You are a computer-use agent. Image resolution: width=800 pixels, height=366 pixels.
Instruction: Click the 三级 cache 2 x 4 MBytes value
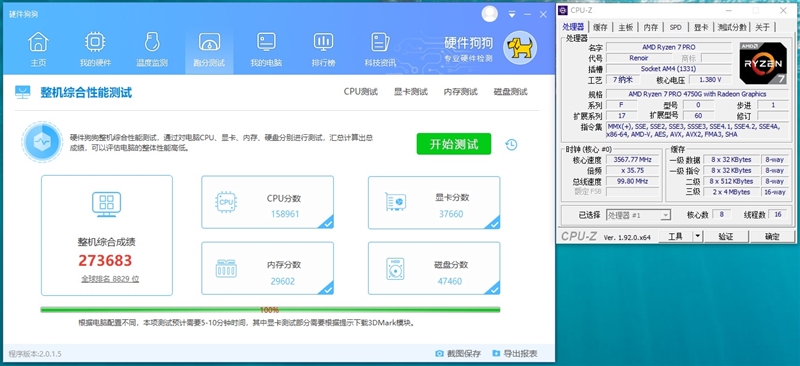(731, 192)
